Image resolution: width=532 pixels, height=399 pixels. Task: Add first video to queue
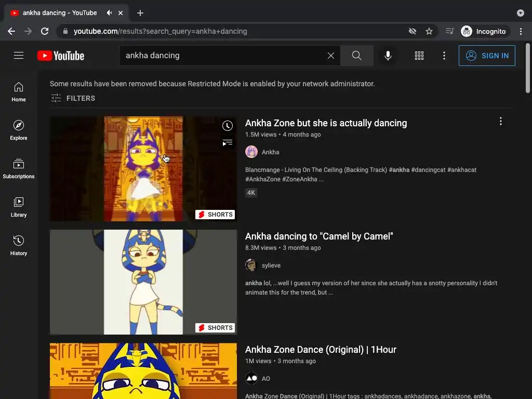[x=228, y=143]
